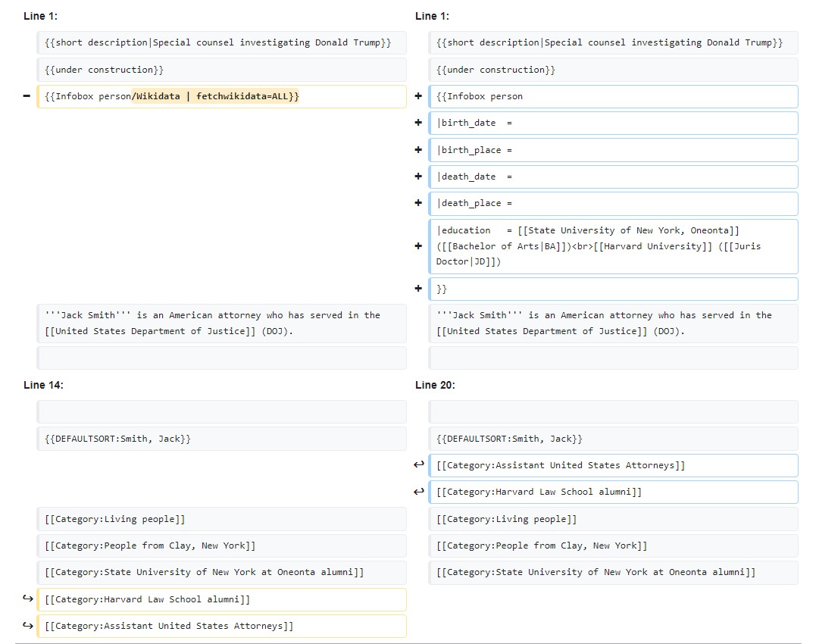This screenshot has height=644, width=816.
Task: Click right-column "State University of New York at Oneonta alumni" category
Action: pyautogui.click(x=614, y=572)
